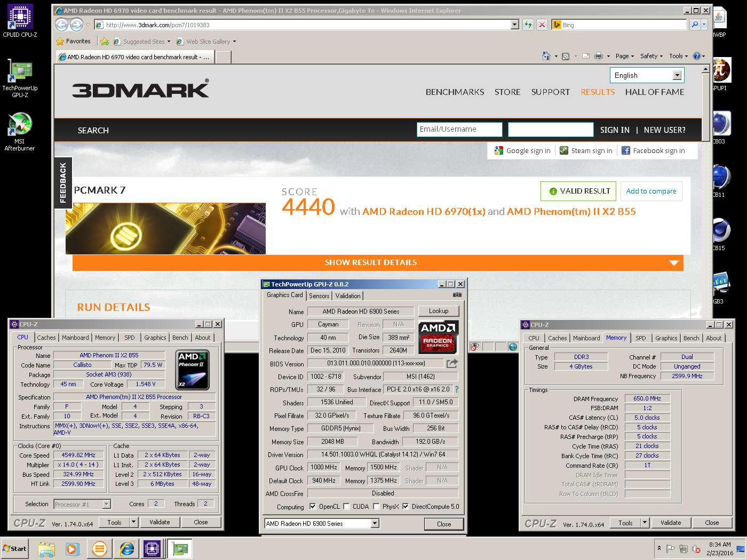The width and height of the screenshot is (747, 560).
Task: Click the Bing search magnifier icon
Action: [694, 25]
